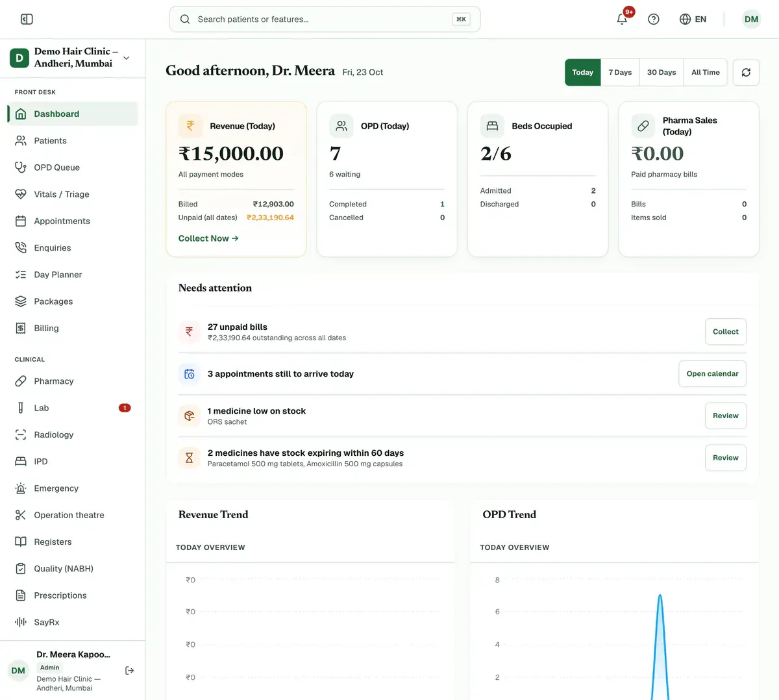Open Billing section
Image resolution: width=779 pixels, height=700 pixels.
point(73,328)
